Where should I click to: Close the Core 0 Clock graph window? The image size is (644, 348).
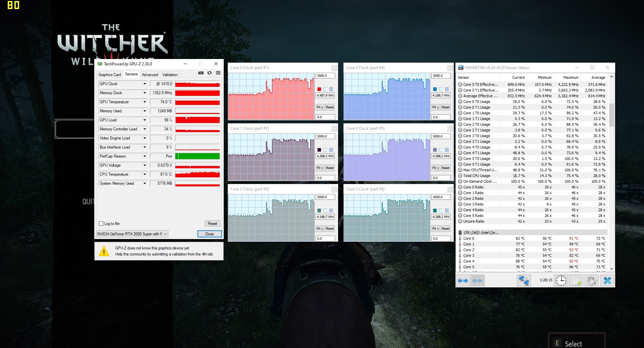click(334, 68)
